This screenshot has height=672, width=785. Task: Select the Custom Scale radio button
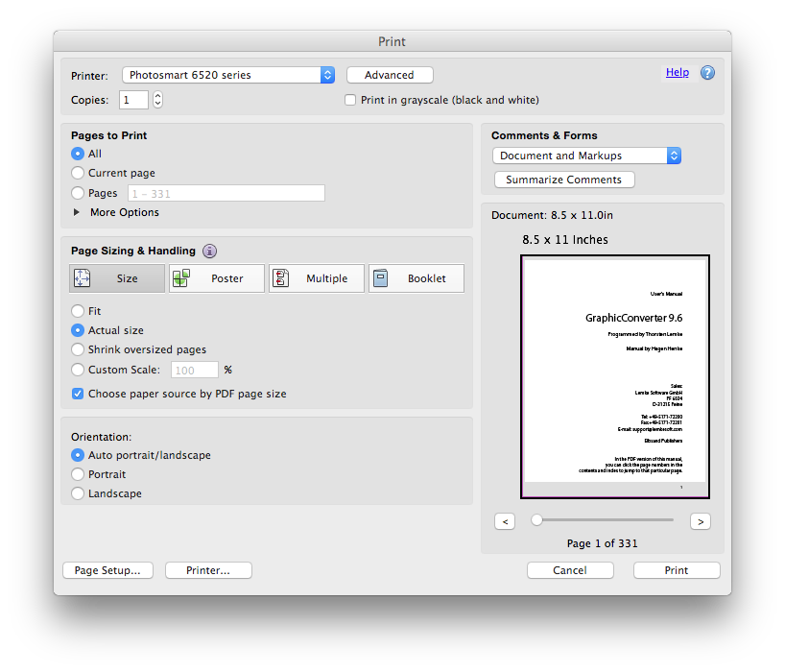pos(78,370)
